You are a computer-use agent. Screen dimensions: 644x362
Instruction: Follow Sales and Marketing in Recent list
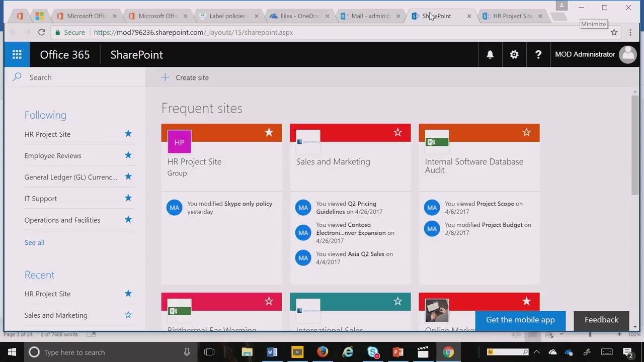128,315
